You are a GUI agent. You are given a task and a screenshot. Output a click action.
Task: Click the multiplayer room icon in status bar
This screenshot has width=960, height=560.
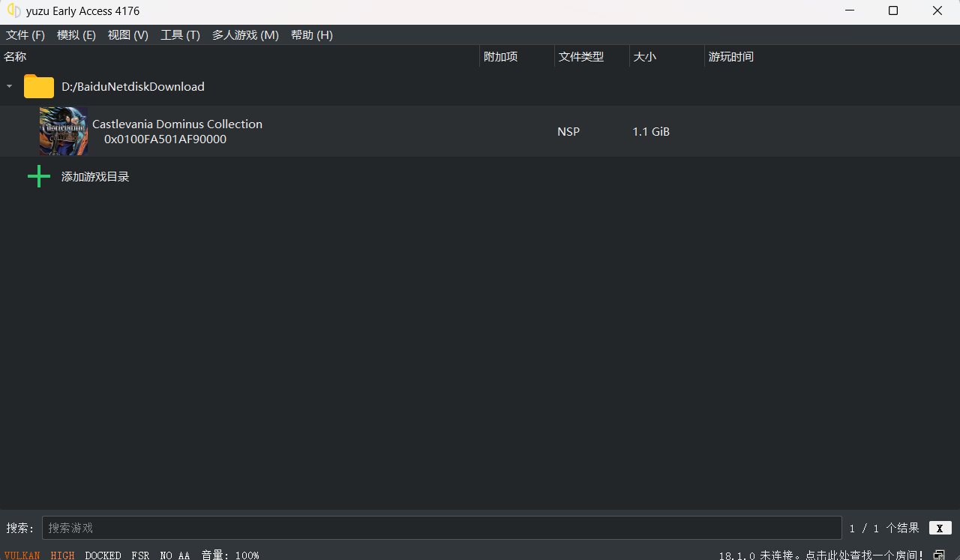point(939,555)
